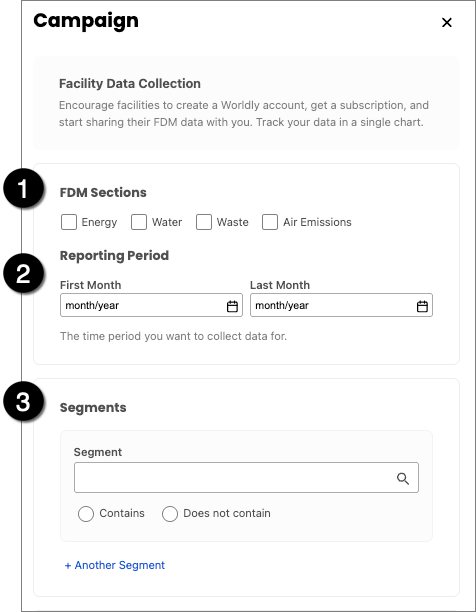
Task: Open the Last Month calendar picker icon
Action: point(422,306)
